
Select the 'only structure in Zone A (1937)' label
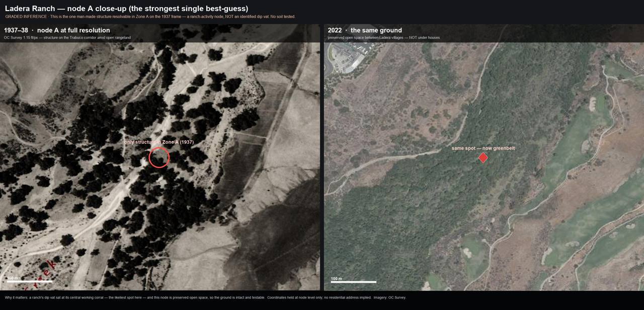(159, 142)
